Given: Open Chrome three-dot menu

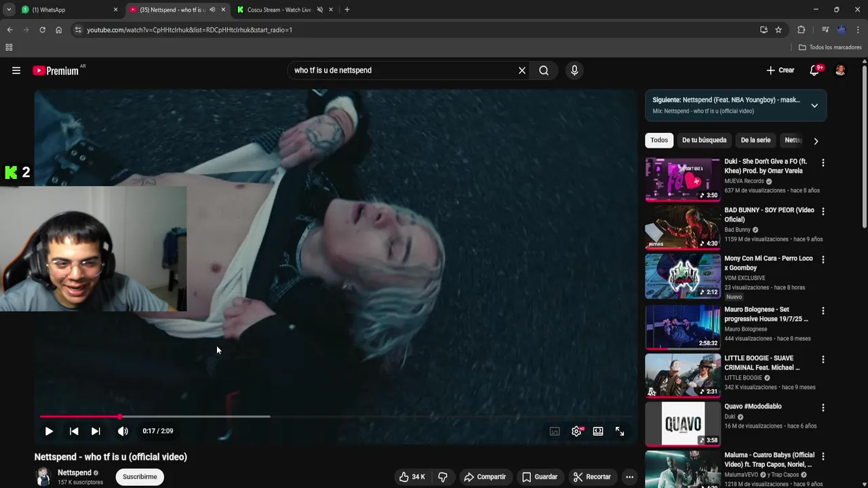Looking at the screenshot, I should [859, 30].
